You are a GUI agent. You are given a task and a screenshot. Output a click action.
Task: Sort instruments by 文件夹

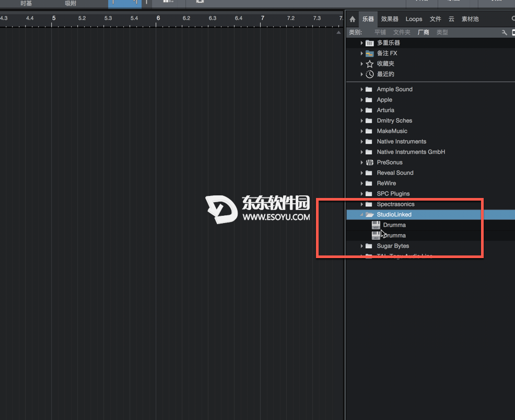point(402,32)
